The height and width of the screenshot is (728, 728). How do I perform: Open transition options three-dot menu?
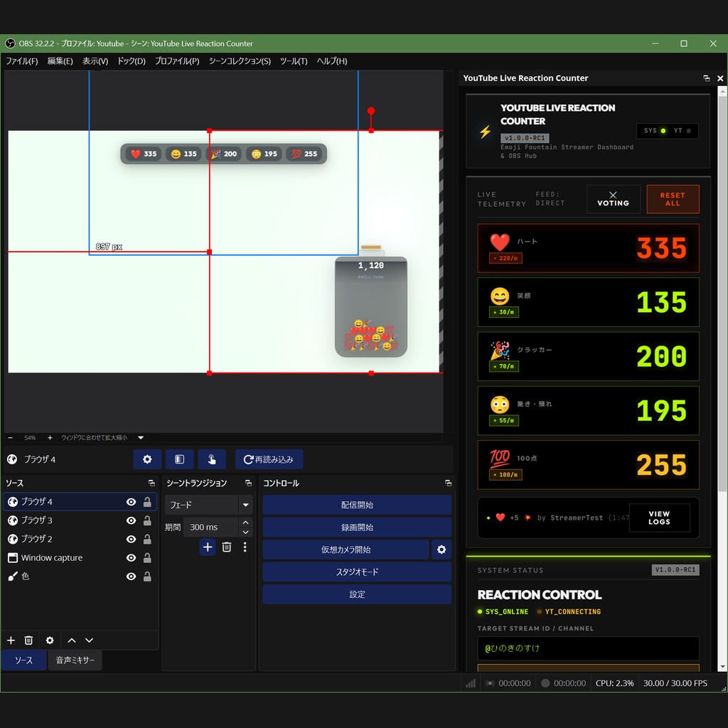pos(245,547)
